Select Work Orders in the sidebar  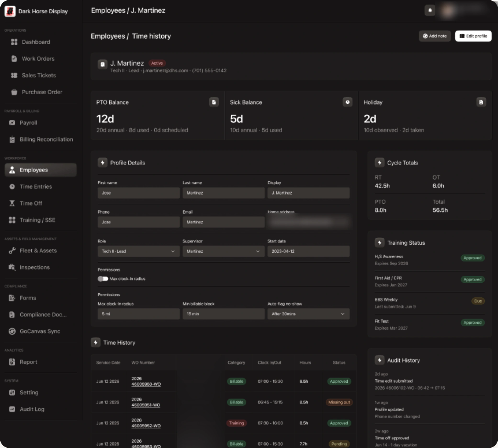tap(41, 59)
